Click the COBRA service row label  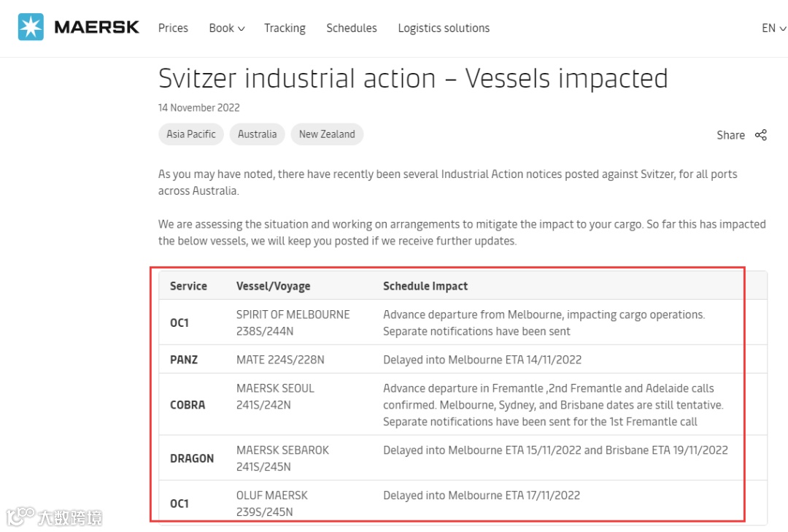pyautogui.click(x=188, y=405)
